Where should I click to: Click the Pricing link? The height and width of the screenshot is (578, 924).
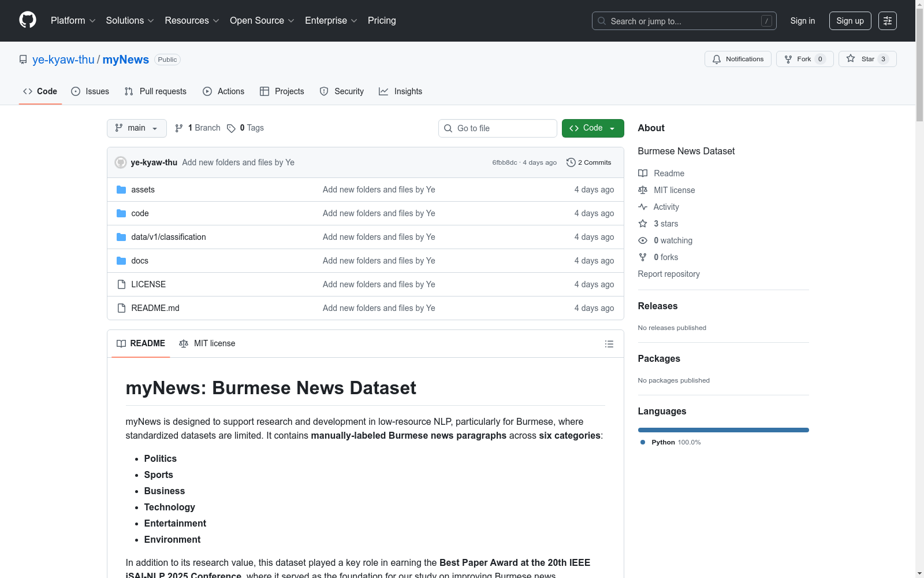tap(382, 21)
